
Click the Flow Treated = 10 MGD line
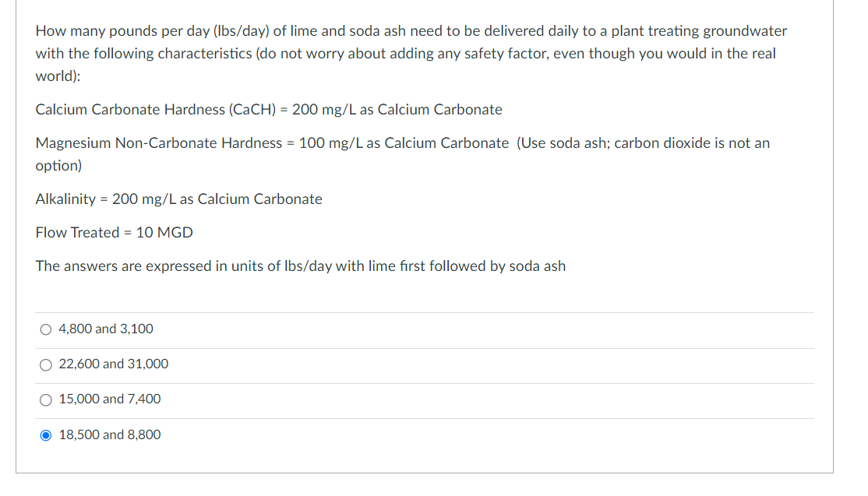tap(114, 232)
